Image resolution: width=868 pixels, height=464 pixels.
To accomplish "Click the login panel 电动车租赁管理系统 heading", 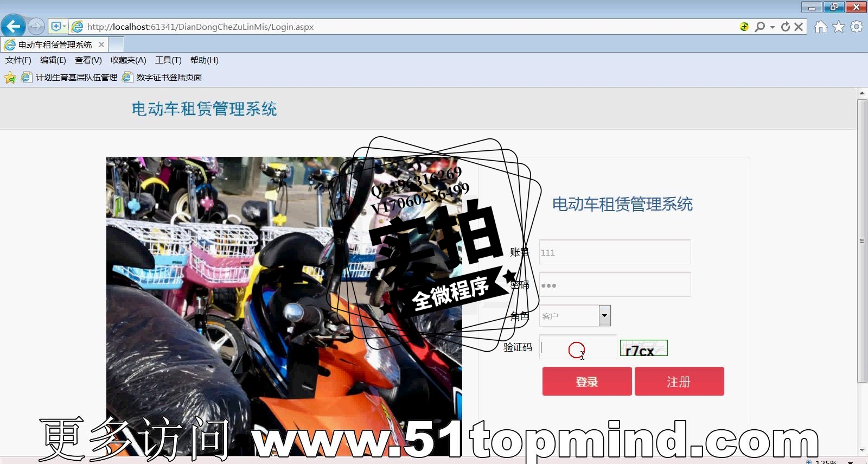I will [x=622, y=205].
